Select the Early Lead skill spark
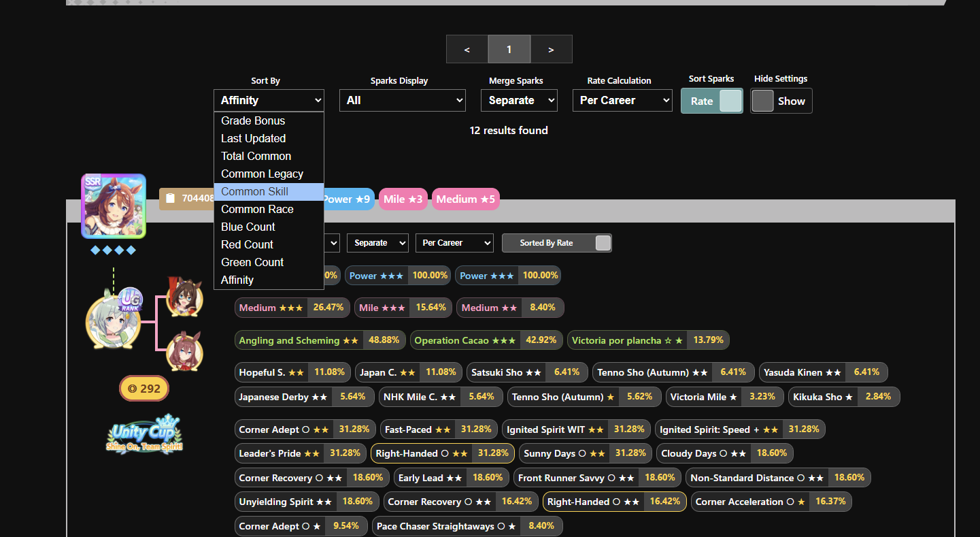This screenshot has width=980, height=537. pyautogui.click(x=452, y=478)
